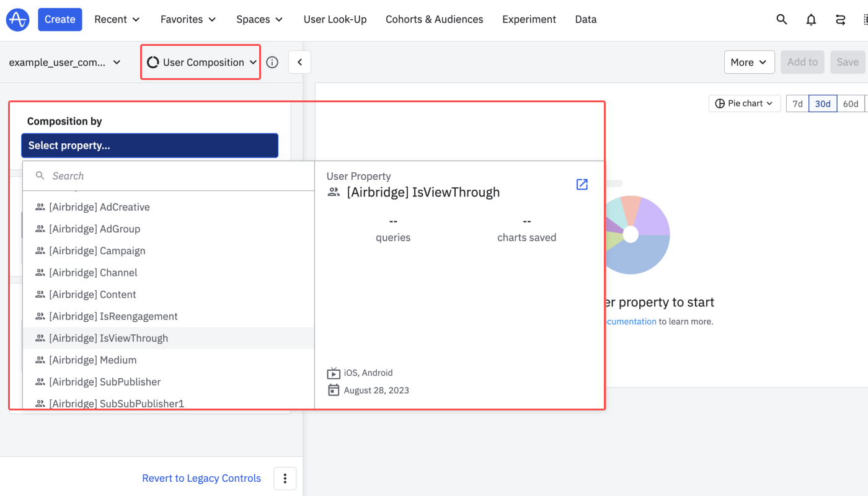Select [Airbridge] Medium property
Viewport: 868px width, 496px height.
pos(169,360)
